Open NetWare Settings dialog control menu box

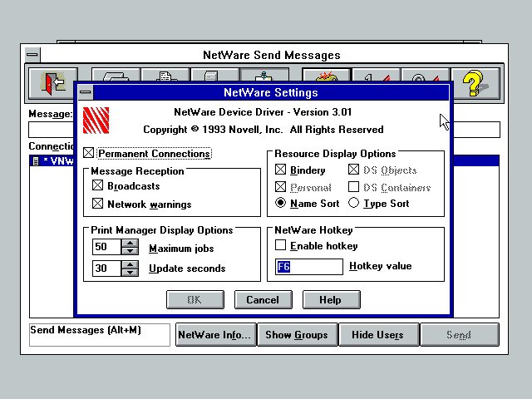[x=86, y=92]
